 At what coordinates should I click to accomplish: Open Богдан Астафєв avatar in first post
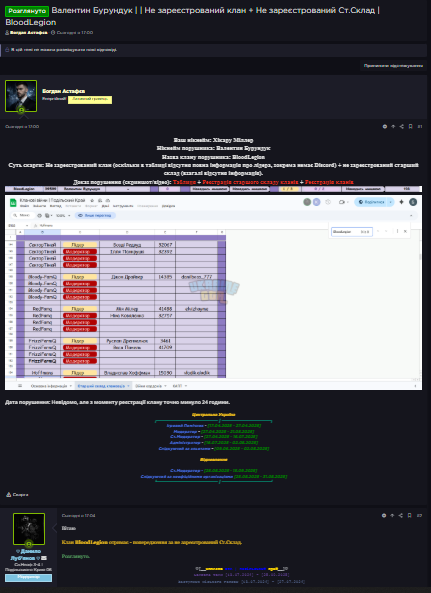click(x=21, y=96)
